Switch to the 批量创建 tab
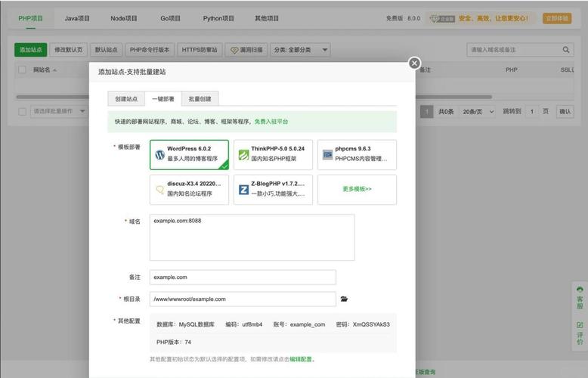Screen dimensions: 588x378 [x=200, y=99]
